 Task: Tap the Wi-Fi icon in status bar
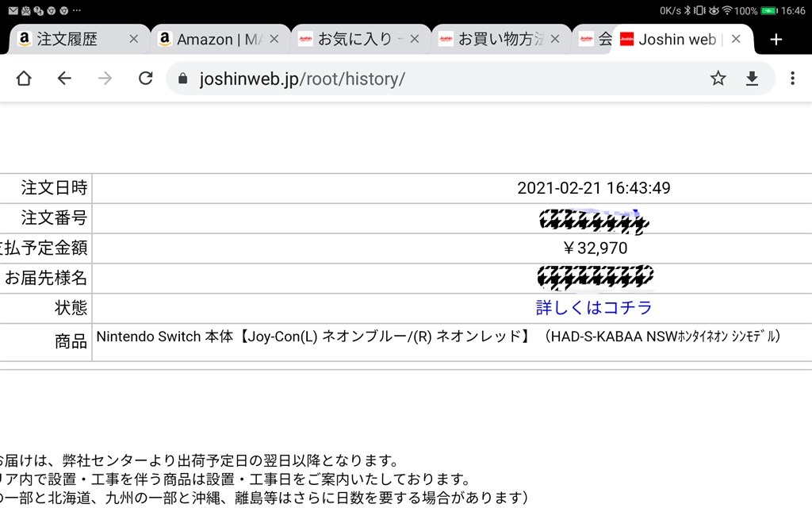[727, 10]
